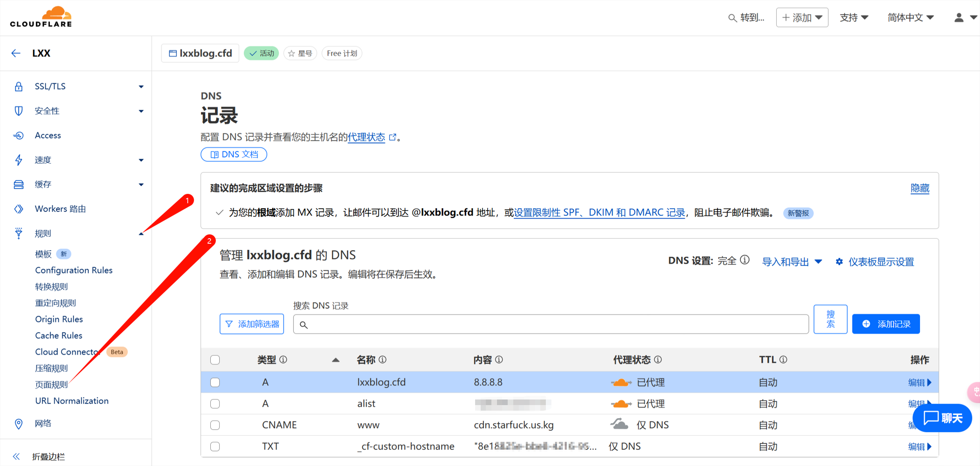Open the 聊天 chat widget
This screenshot has height=466, width=980.
click(942, 418)
